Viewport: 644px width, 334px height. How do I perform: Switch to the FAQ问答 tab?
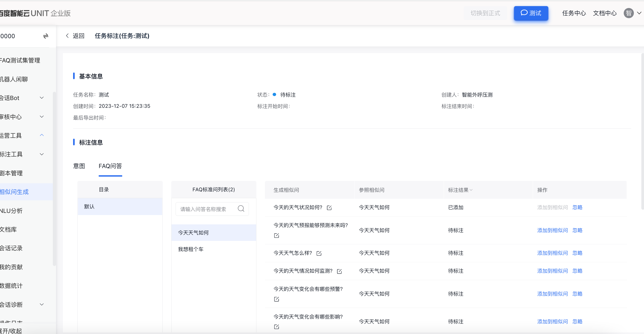[110, 166]
